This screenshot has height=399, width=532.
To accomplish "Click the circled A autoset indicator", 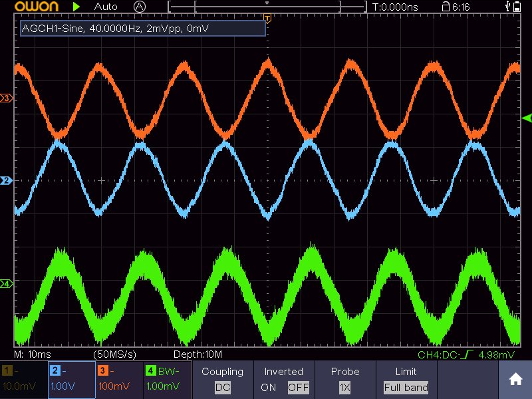I will tap(140, 7).
